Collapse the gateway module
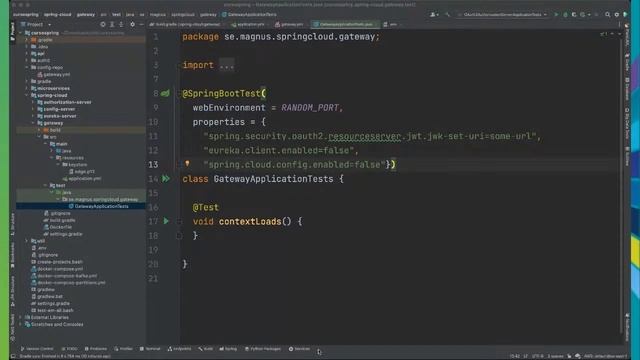640x360 pixels. 33,123
